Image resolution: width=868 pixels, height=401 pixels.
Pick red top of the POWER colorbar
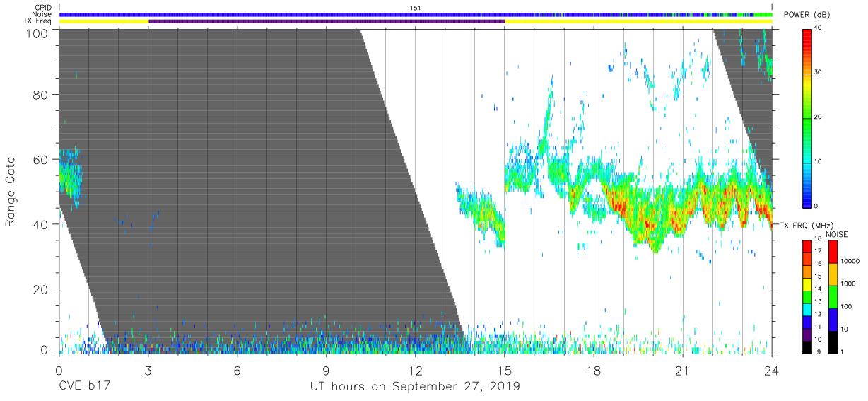(807, 34)
